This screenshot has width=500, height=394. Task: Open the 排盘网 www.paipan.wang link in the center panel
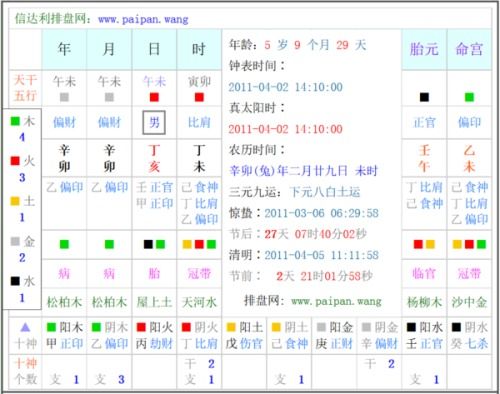313,301
